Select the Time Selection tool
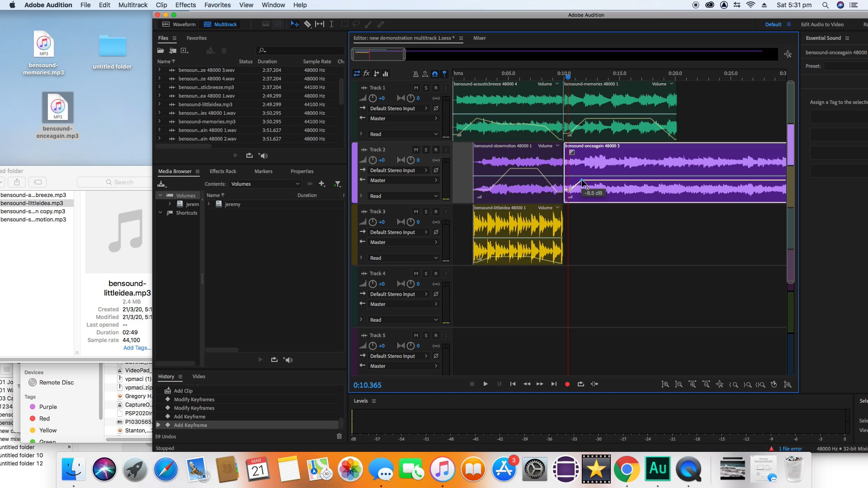Viewport: 868px width, 488px height. (331, 24)
